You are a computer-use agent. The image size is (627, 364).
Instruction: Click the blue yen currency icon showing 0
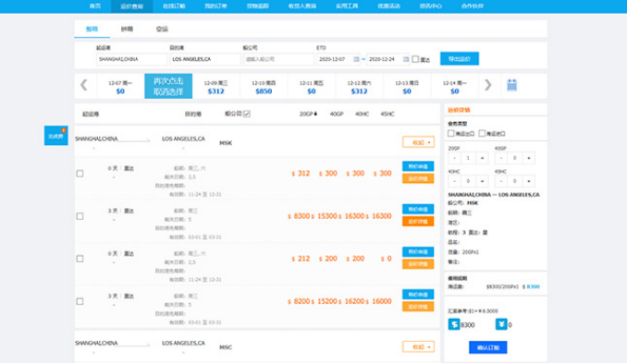coord(501,324)
